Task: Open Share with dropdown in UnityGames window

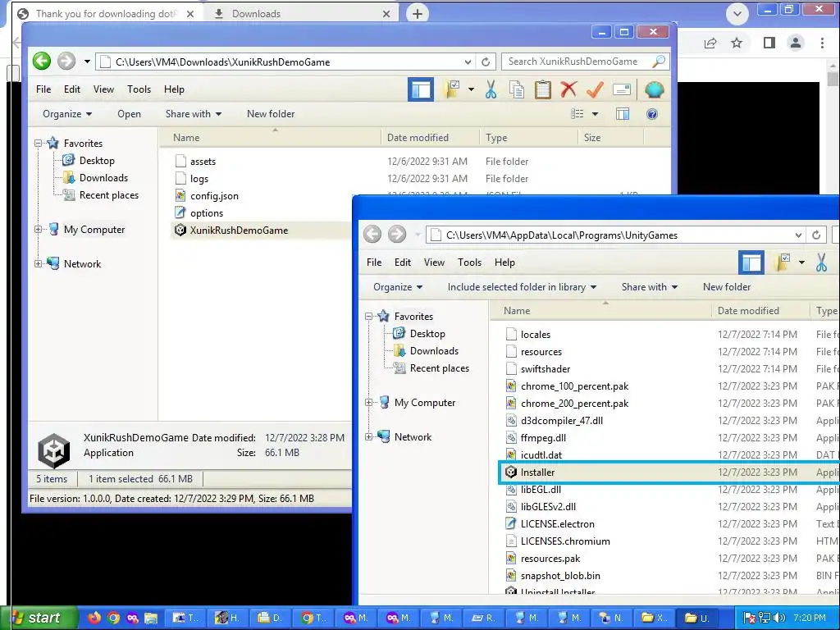Action: coord(650,286)
